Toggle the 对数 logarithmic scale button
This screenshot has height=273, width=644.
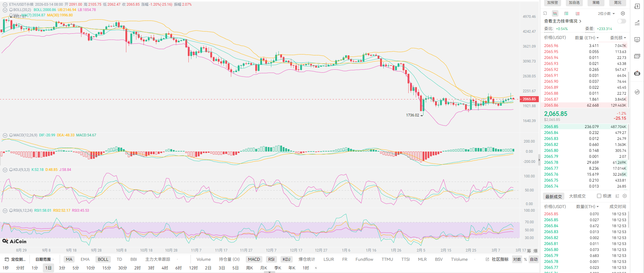[x=517, y=259]
